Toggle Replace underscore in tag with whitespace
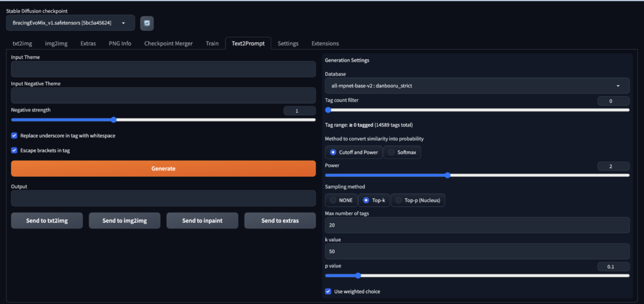Screen dimensions: 644x304 point(14,135)
